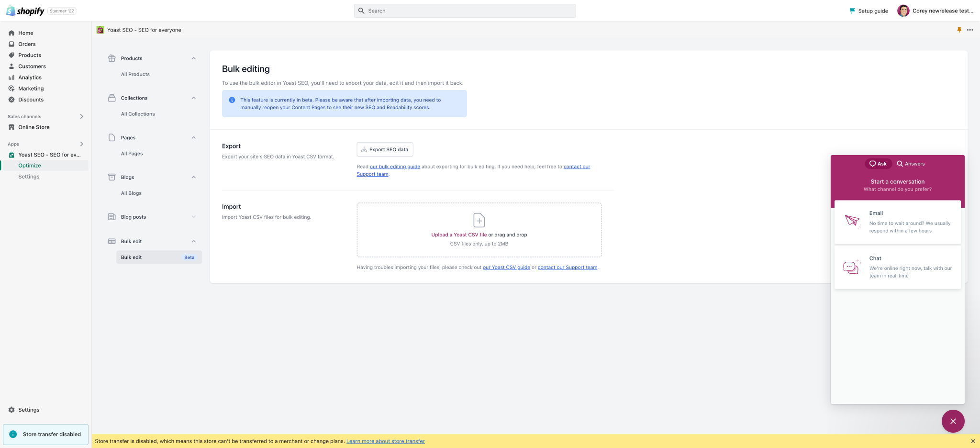Open Yoast SEO app in sidebar
The image size is (980, 448).
point(49,155)
